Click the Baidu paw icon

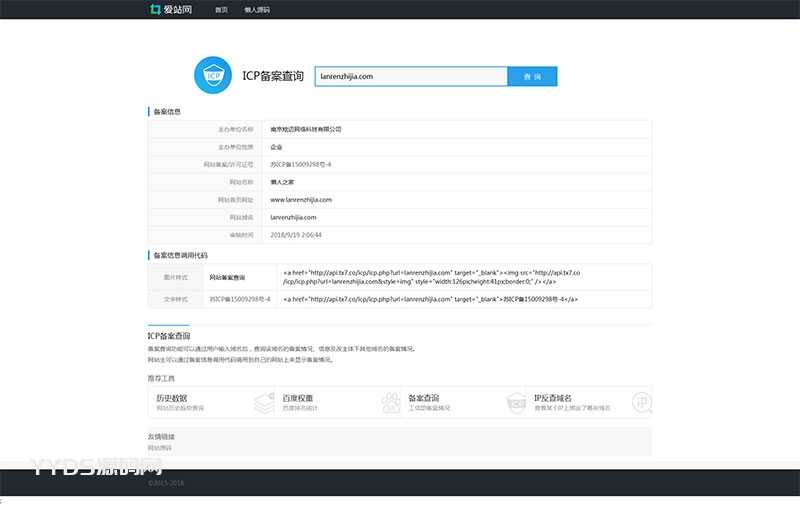391,403
